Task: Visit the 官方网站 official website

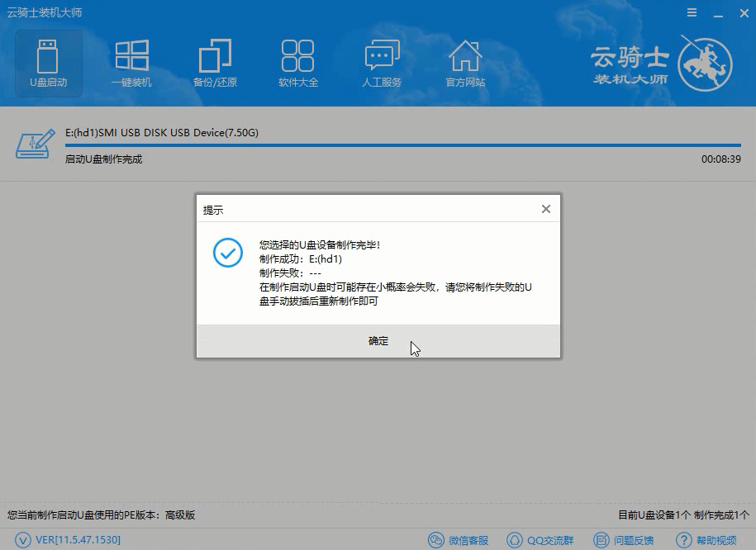Action: click(x=465, y=62)
